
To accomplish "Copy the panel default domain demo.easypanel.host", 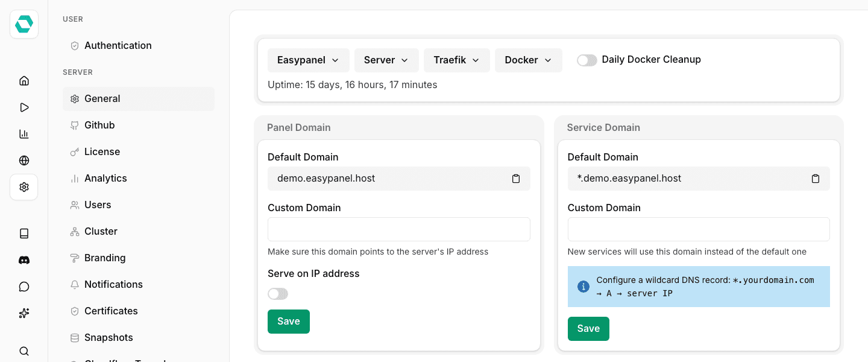I will pyautogui.click(x=516, y=179).
